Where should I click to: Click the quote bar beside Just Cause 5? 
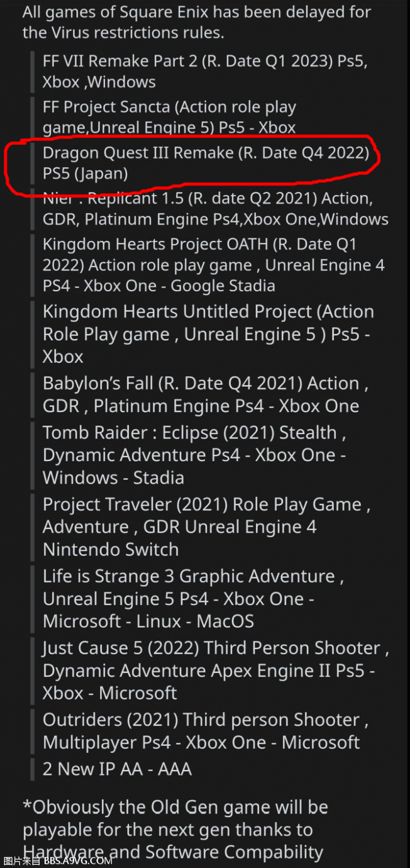point(32,670)
